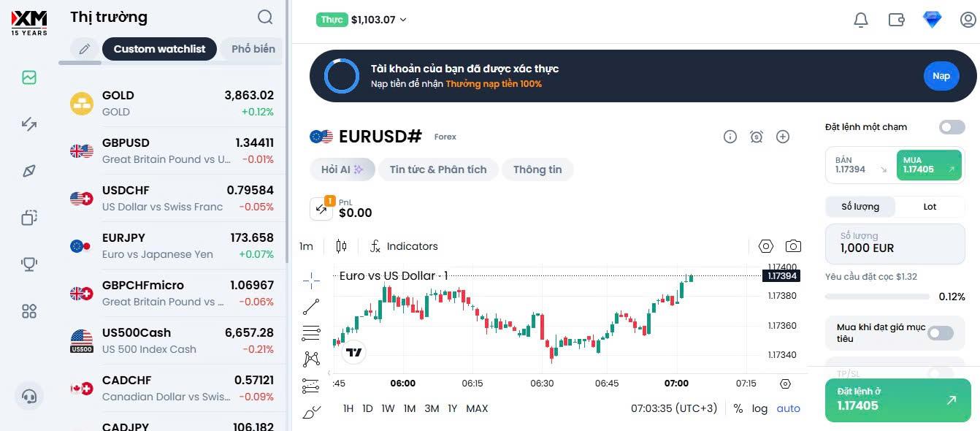Open the user profile icon
This screenshot has width=980, height=431.
968,20
